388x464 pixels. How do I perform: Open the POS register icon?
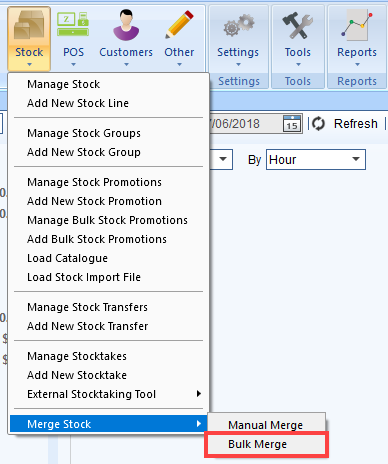tap(73, 24)
